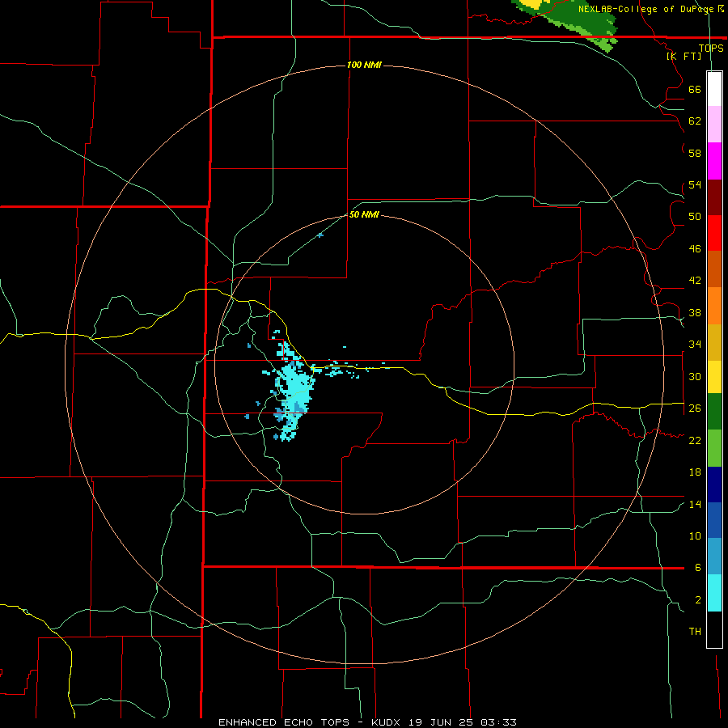Screen dimensions: 728x728
Task: Click the gold 34-38 kft legend swatch
Action: coord(714,342)
